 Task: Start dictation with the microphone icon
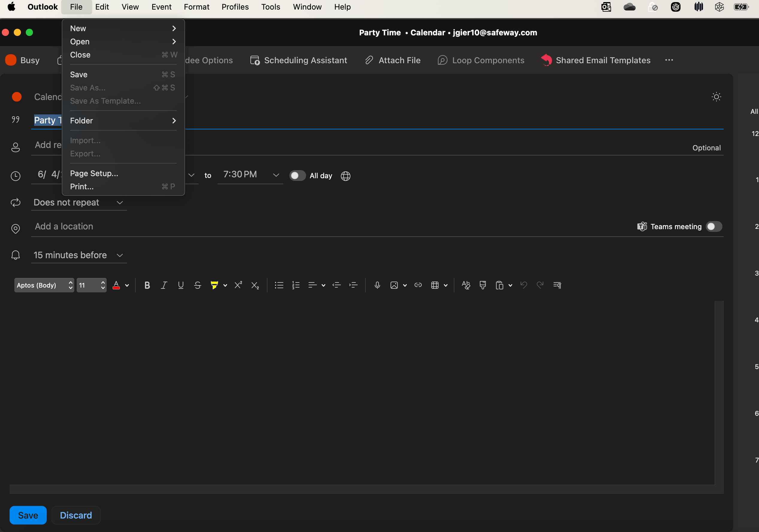[x=377, y=285]
